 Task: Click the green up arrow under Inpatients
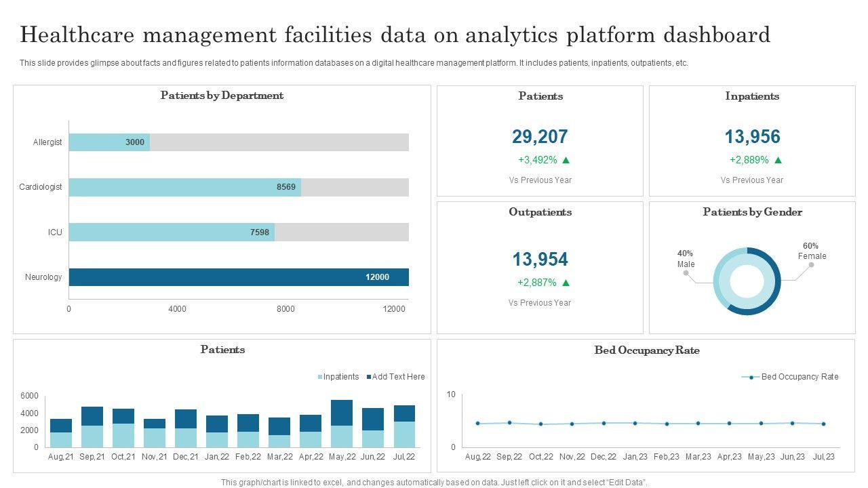[x=778, y=161]
